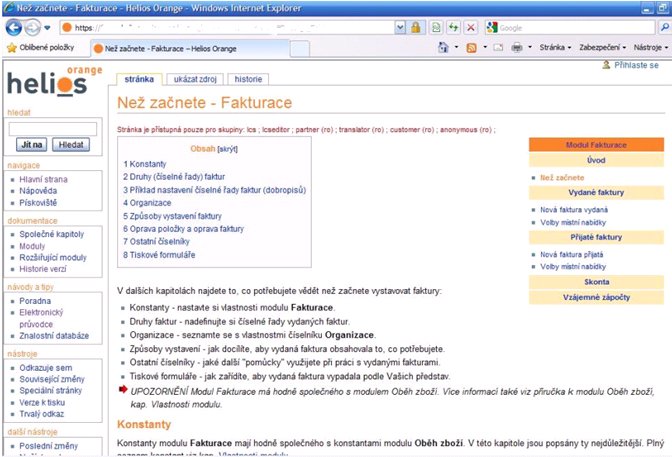Open a new blank browser tab

tap(300, 48)
